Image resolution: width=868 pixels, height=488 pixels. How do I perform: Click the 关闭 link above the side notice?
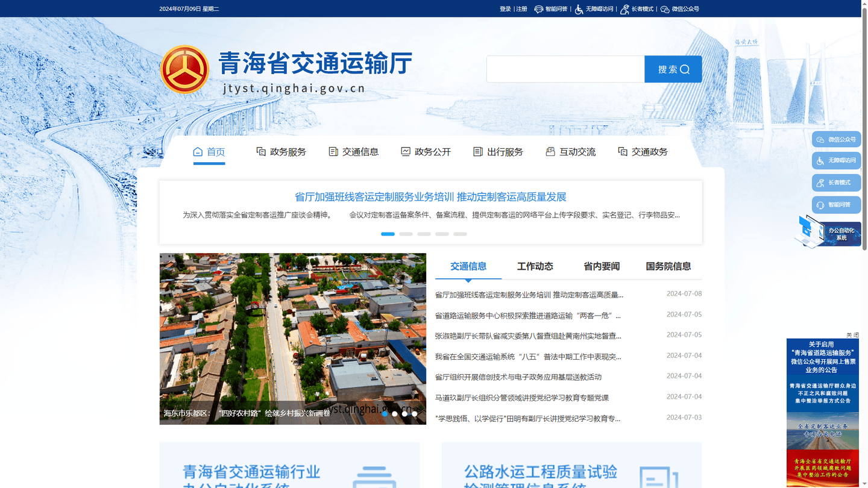[852, 335]
